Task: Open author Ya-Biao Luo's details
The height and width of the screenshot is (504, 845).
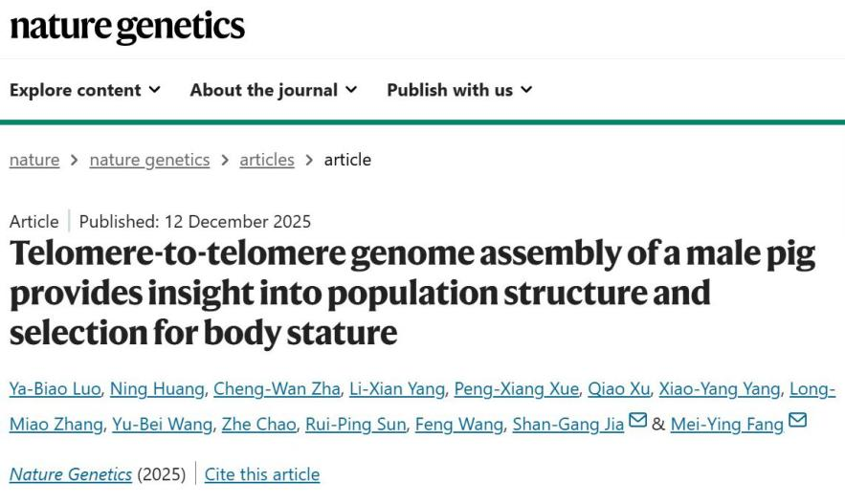Action: (x=55, y=388)
